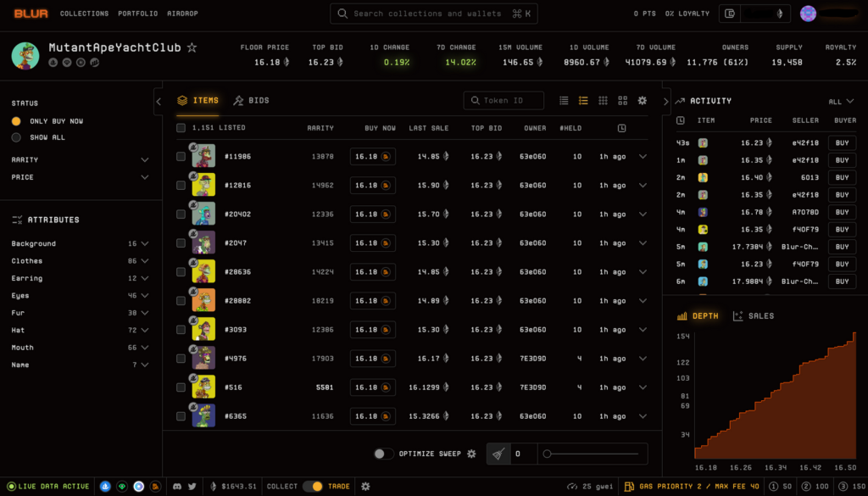Buy the activity item priced 16.40
Screen dimensions: 868x496
click(842, 178)
